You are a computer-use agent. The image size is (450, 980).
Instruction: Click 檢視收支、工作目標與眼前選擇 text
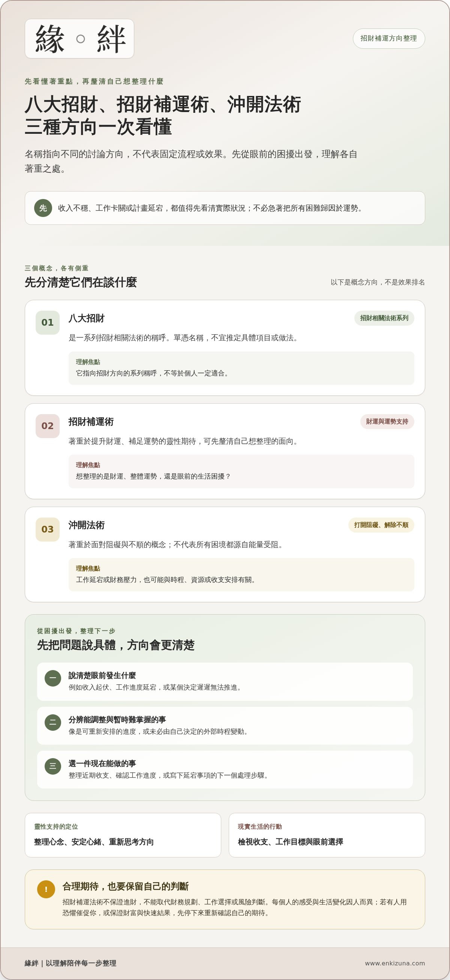coord(291,842)
